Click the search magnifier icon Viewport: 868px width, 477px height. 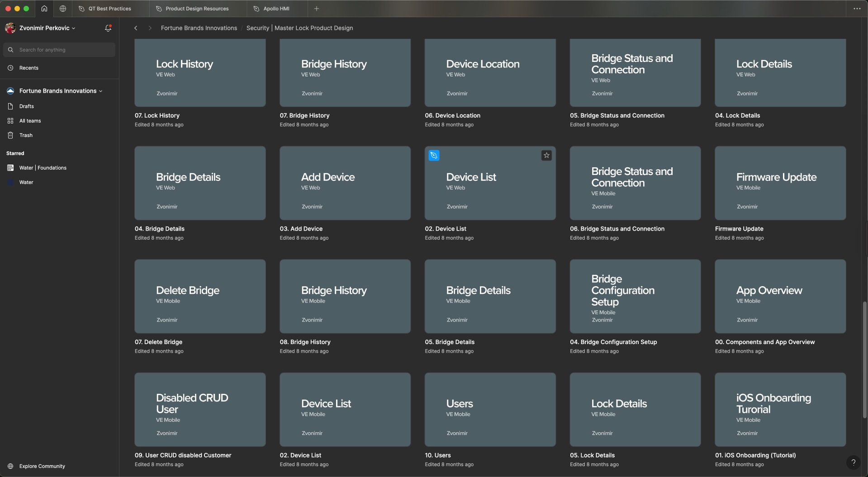[x=11, y=50]
